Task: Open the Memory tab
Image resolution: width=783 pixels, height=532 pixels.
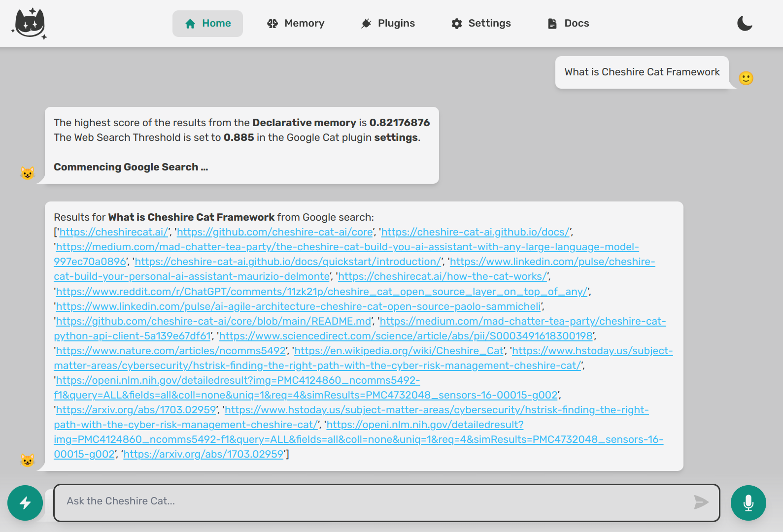Action: pos(296,24)
